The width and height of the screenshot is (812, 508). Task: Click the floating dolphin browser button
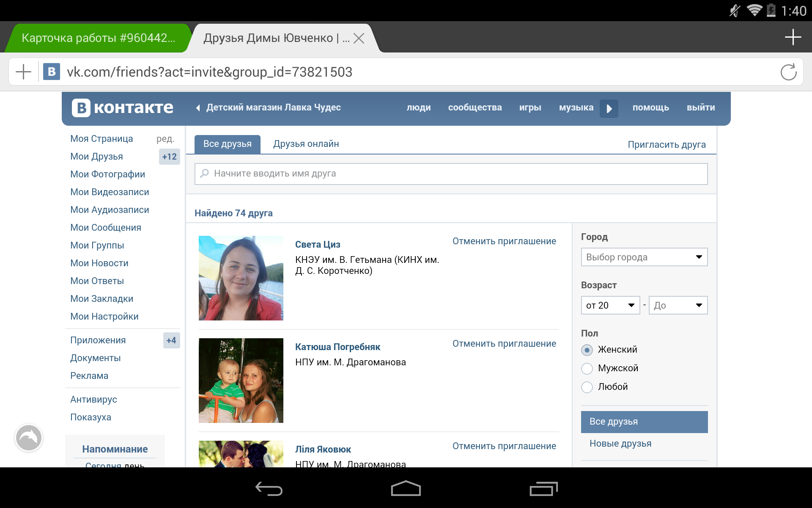pos(29,438)
